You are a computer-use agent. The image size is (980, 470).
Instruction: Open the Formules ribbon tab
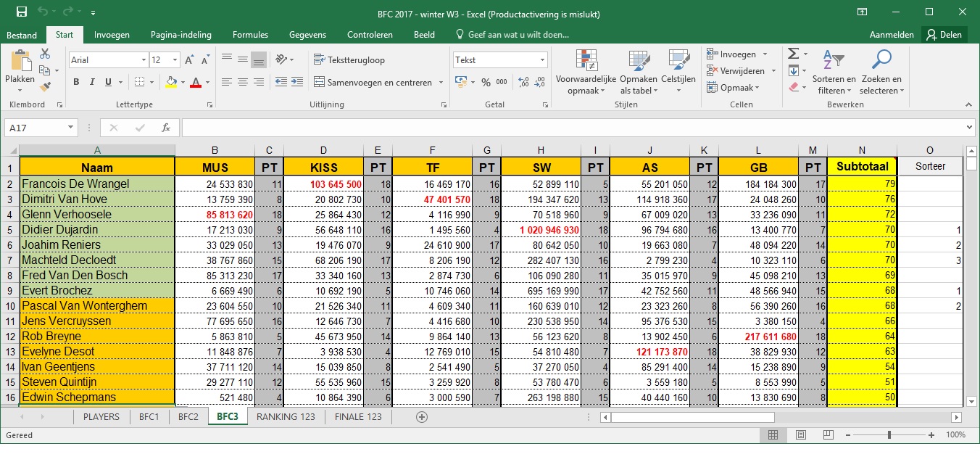click(x=250, y=35)
